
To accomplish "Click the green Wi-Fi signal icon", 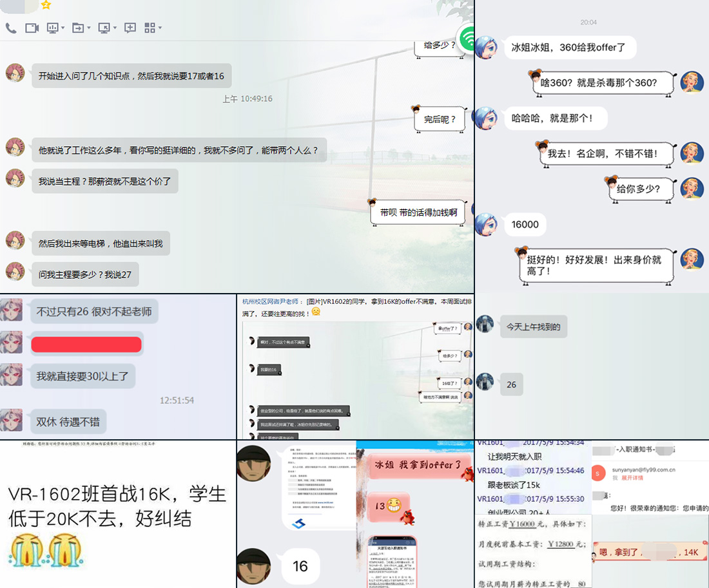I will tap(468, 38).
